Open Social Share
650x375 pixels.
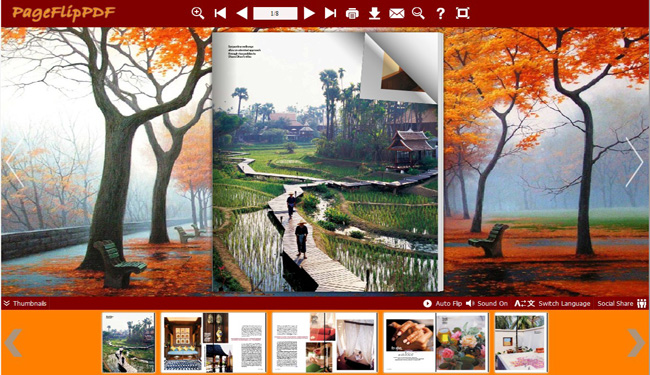(621, 303)
